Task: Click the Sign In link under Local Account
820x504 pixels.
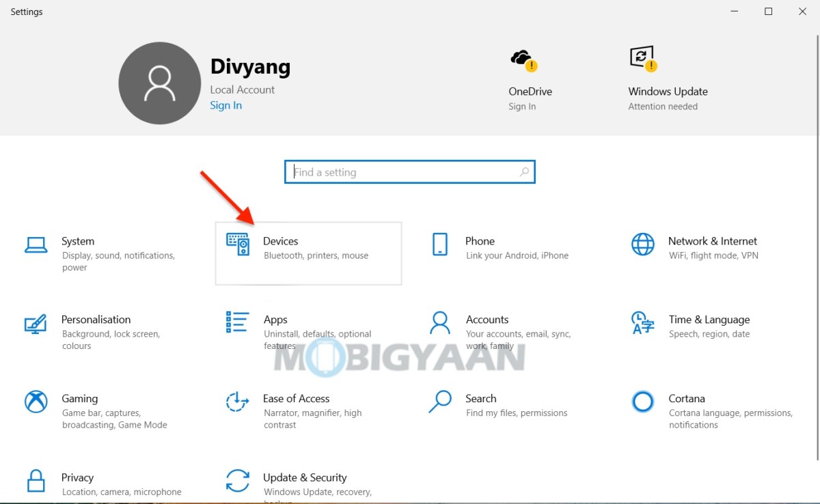Action: tap(225, 105)
